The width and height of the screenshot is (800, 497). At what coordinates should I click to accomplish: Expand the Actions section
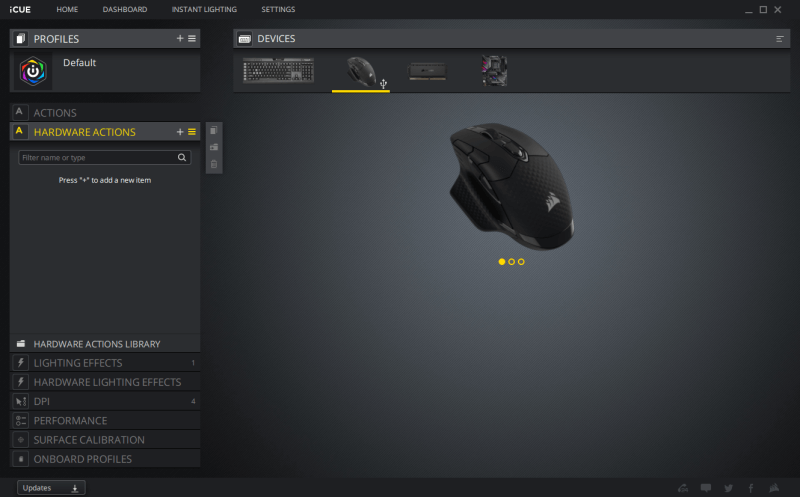pos(105,113)
